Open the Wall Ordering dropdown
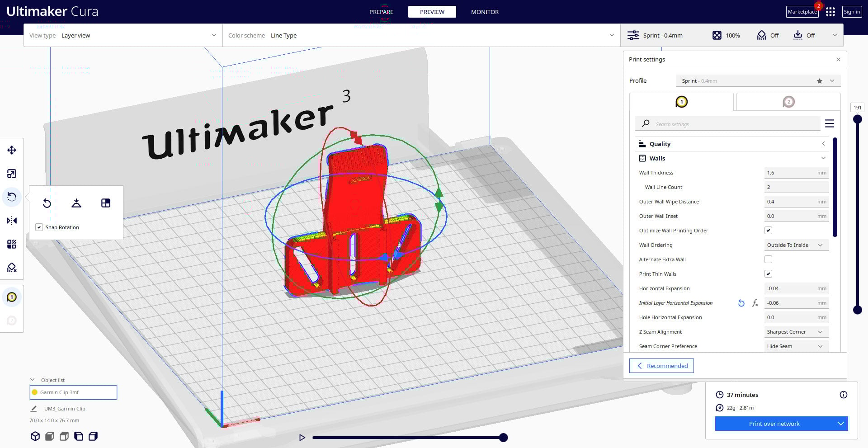This screenshot has width=868, height=448. [x=796, y=245]
